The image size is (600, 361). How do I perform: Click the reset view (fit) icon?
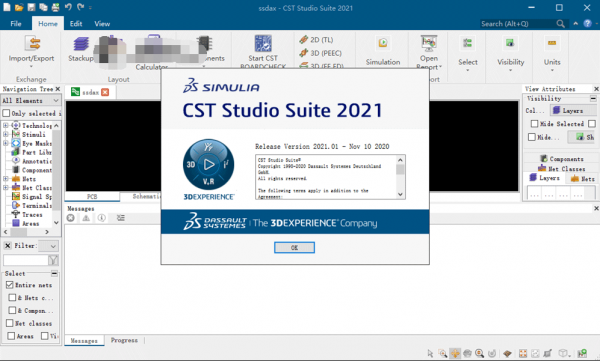click(523, 353)
